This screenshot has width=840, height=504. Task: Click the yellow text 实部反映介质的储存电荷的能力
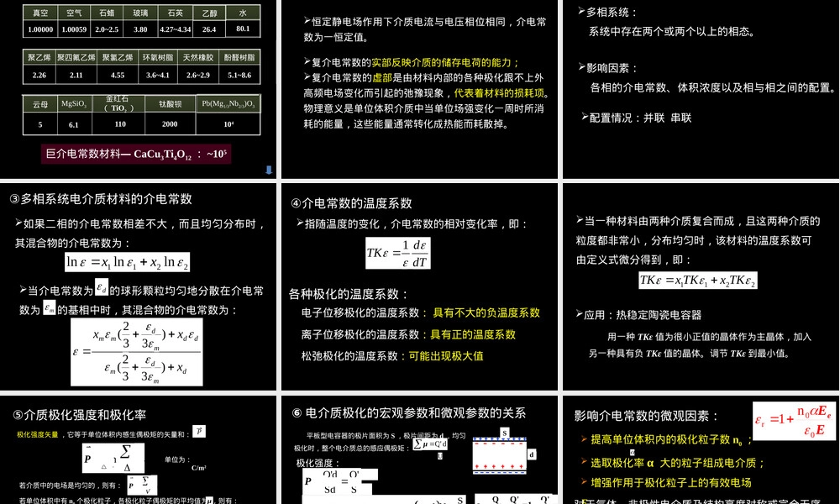442,63
